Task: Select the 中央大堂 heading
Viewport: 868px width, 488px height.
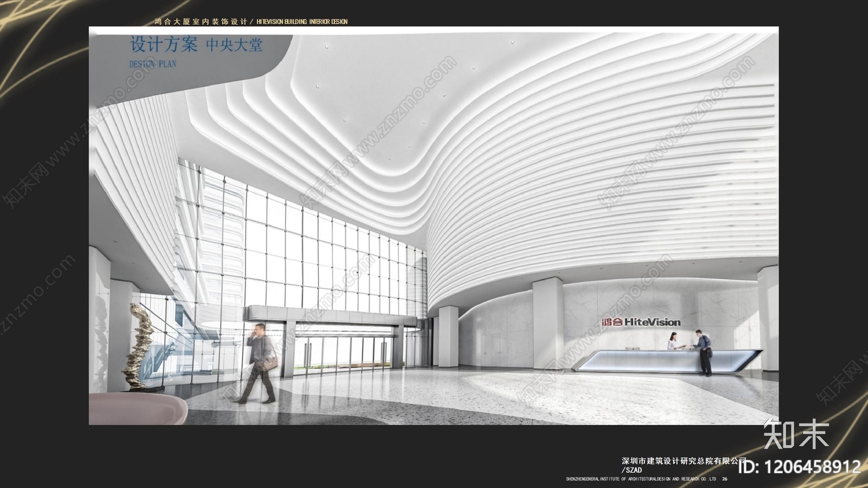Action: click(x=234, y=44)
